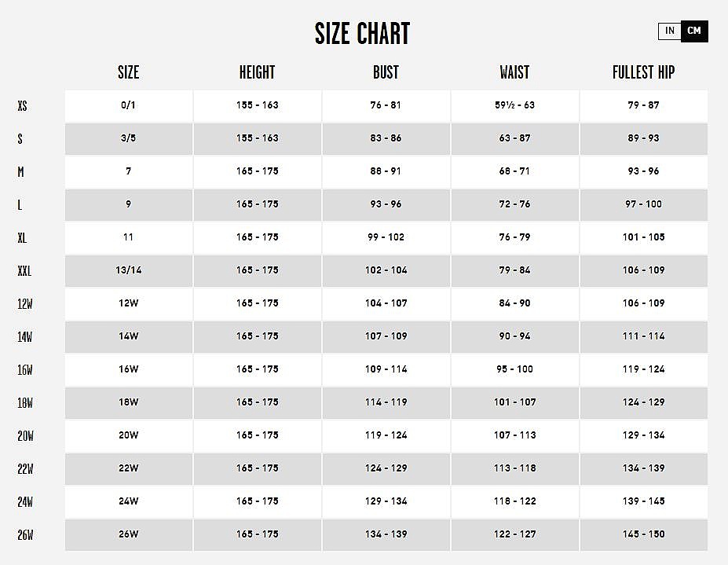Click the 95 - 100 waist cell
The width and height of the screenshot is (728, 565).
point(515,369)
